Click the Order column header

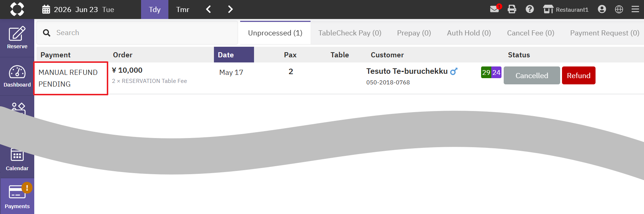point(122,55)
